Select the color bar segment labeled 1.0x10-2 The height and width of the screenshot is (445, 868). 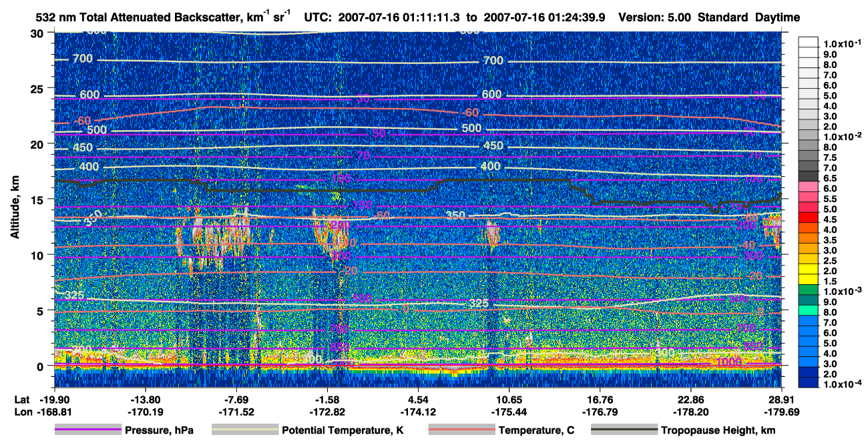pyautogui.click(x=808, y=136)
